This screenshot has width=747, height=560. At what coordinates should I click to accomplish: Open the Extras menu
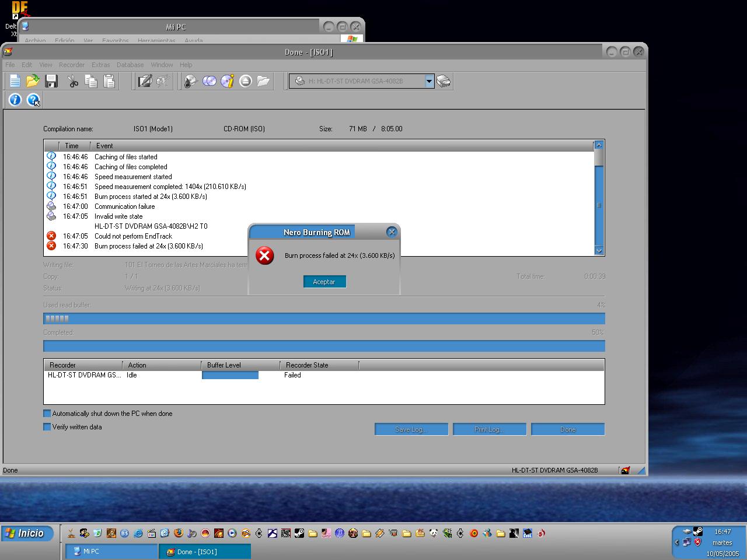100,65
